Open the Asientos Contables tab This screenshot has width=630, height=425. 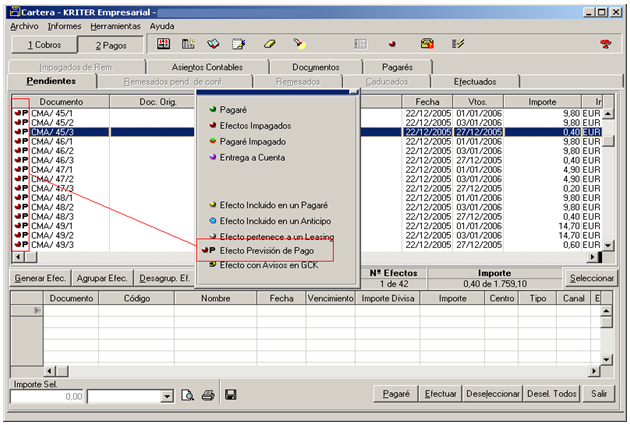[x=207, y=67]
